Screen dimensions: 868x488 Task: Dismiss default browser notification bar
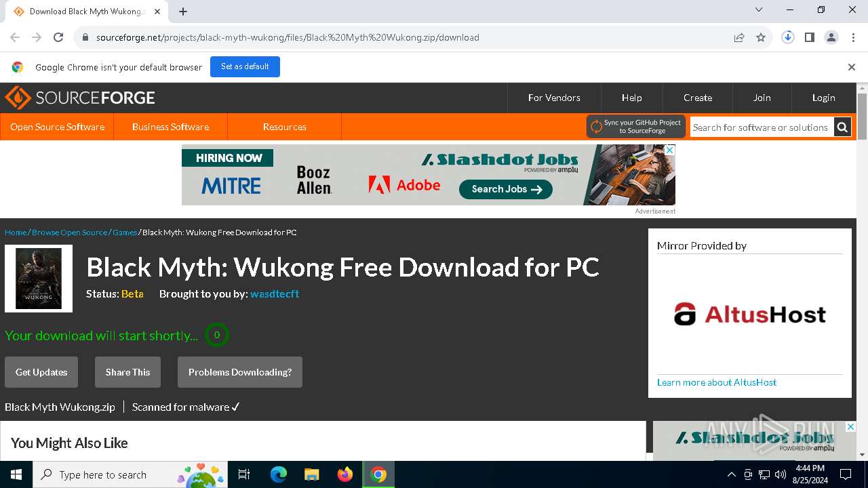[x=852, y=67]
